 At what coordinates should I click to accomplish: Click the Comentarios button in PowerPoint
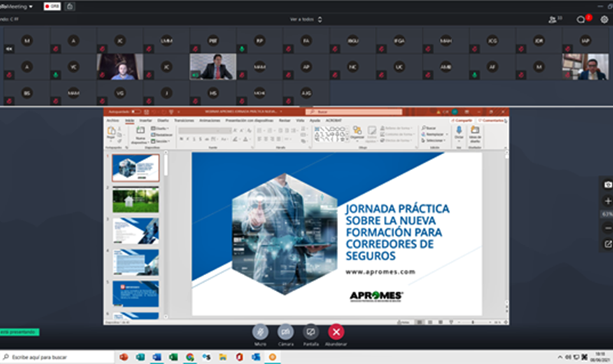click(x=491, y=120)
